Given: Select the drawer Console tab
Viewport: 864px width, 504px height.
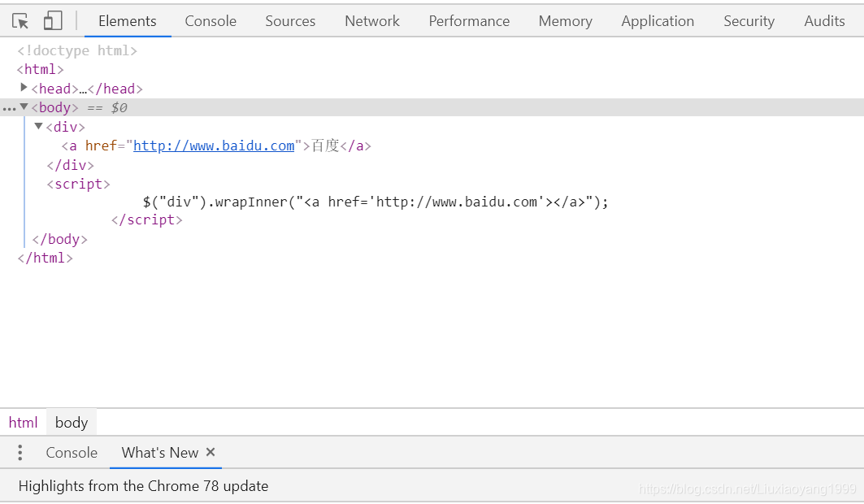Looking at the screenshot, I should click(x=72, y=452).
